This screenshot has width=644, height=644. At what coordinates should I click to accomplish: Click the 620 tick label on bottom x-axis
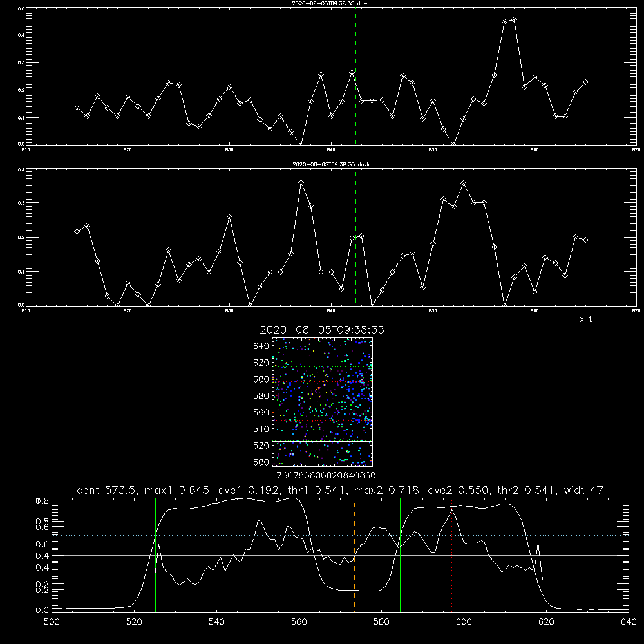tap(546, 622)
